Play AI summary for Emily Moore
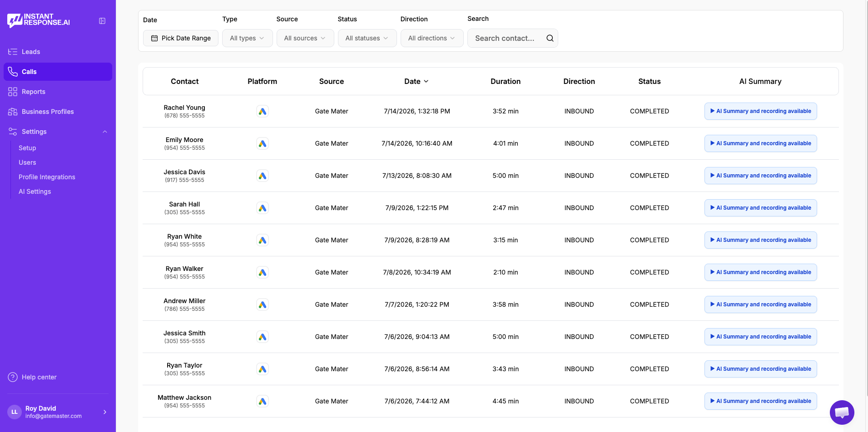Image resolution: width=868 pixels, height=432 pixels. click(x=760, y=143)
